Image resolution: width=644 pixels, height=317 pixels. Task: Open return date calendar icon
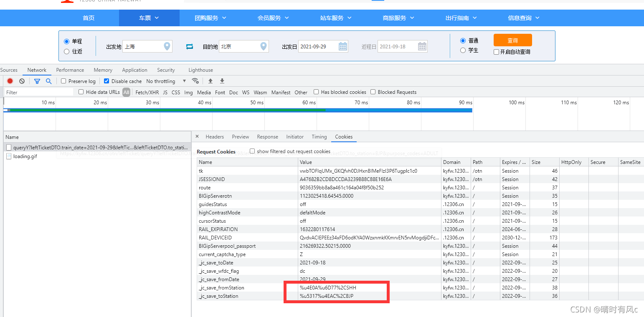pos(422,46)
